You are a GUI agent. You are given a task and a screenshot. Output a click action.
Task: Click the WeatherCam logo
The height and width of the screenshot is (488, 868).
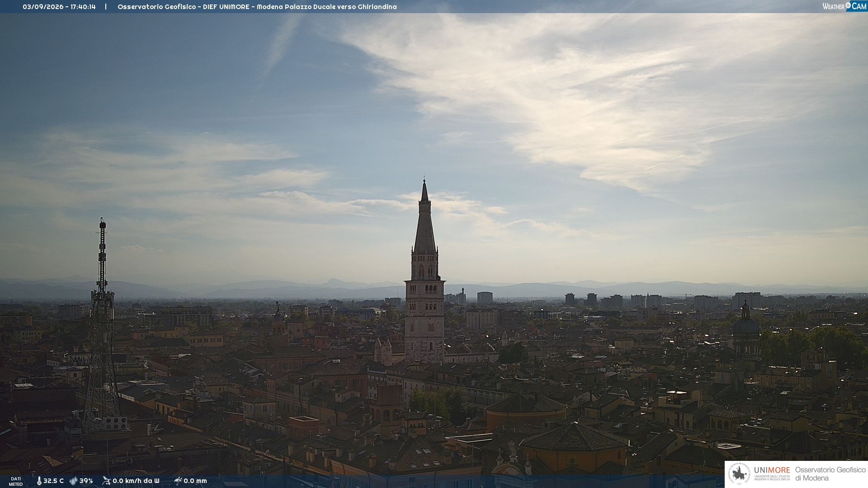click(844, 6)
